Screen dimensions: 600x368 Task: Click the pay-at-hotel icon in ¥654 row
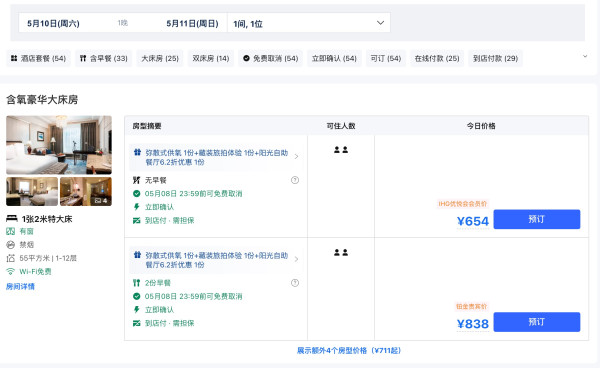pos(137,220)
